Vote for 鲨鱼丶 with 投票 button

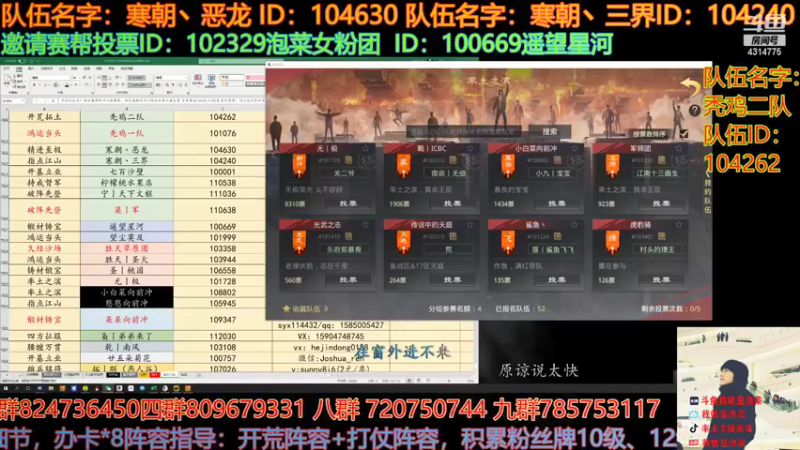click(x=557, y=280)
